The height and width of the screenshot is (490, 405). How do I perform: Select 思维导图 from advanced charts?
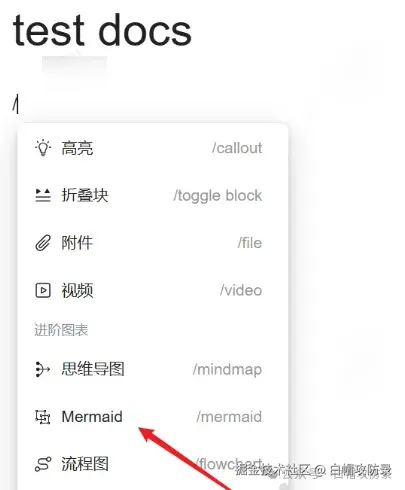pyautogui.click(x=153, y=369)
